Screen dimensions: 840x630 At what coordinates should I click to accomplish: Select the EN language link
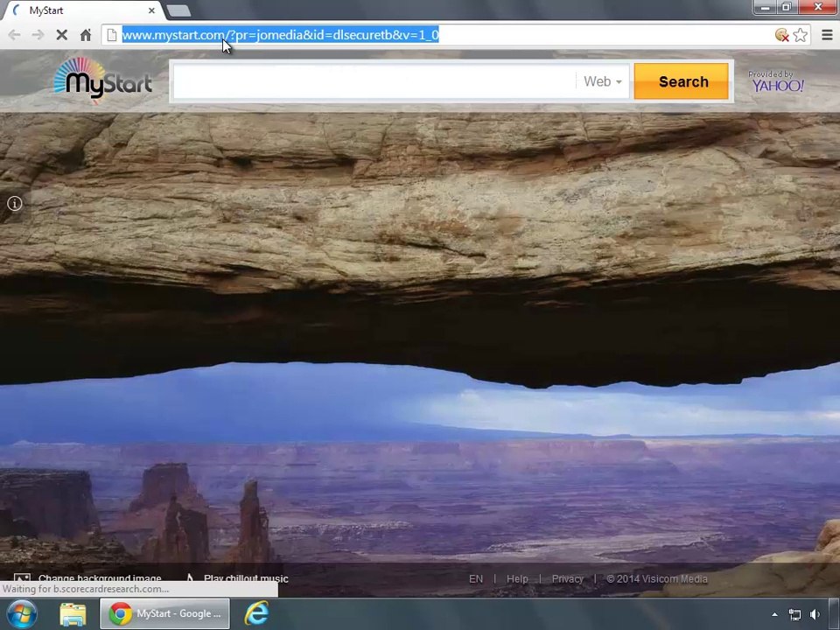click(x=476, y=579)
